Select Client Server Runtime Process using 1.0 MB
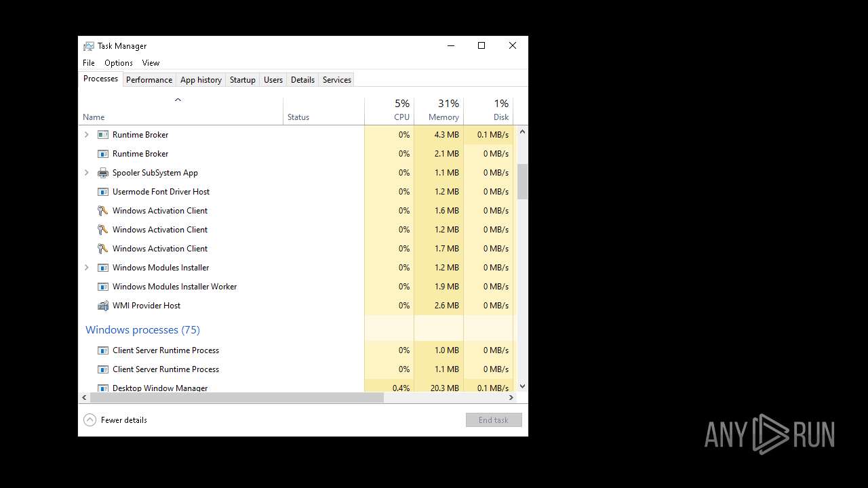 pyautogui.click(x=296, y=350)
